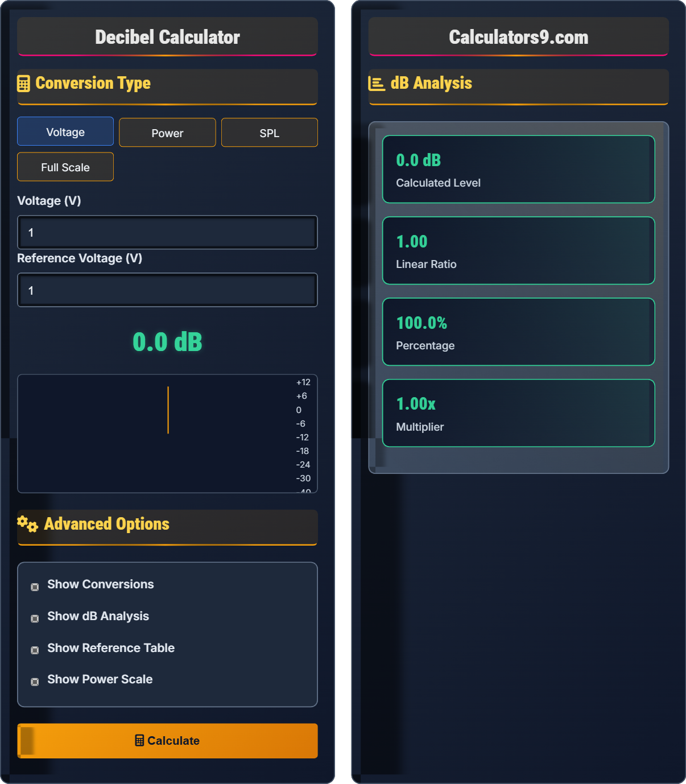Open the Calculated Level result card
The image size is (686, 784).
click(x=519, y=169)
